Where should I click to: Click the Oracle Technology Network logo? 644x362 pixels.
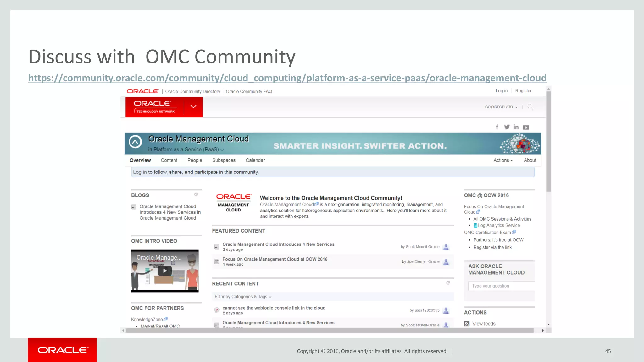coord(155,107)
